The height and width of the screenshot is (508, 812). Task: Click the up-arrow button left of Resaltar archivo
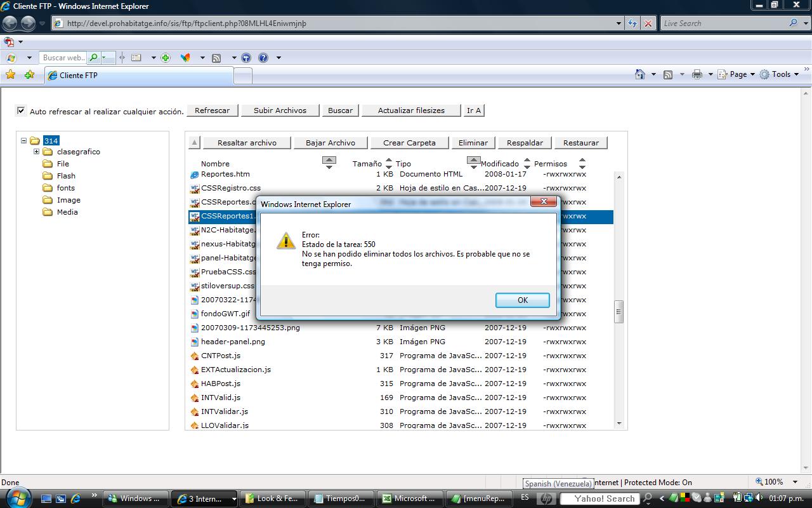[194, 143]
